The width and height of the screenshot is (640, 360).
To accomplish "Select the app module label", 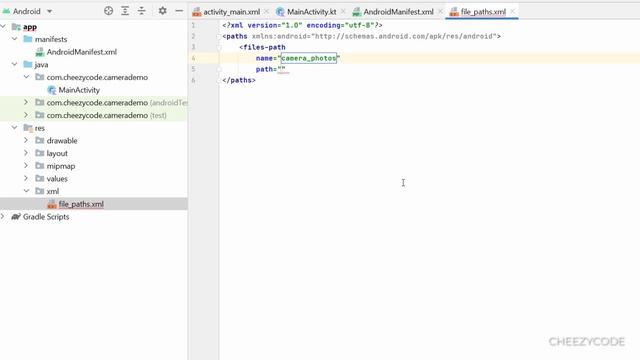I will pos(30,27).
